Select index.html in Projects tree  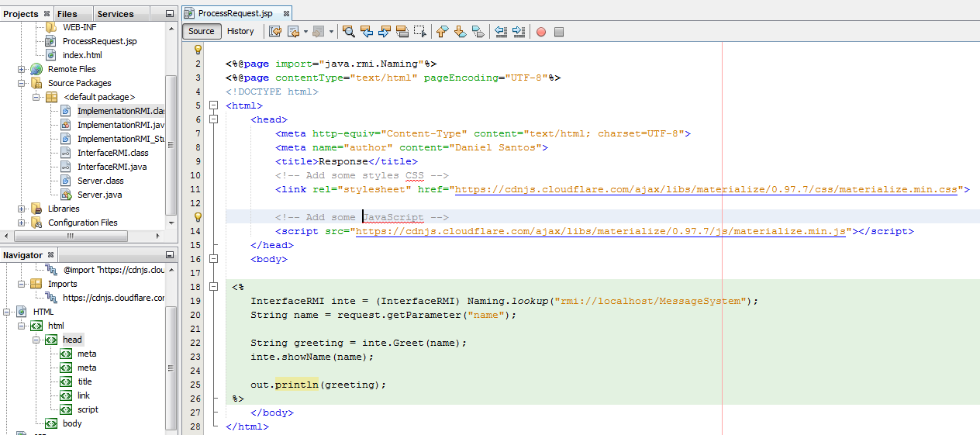click(82, 55)
